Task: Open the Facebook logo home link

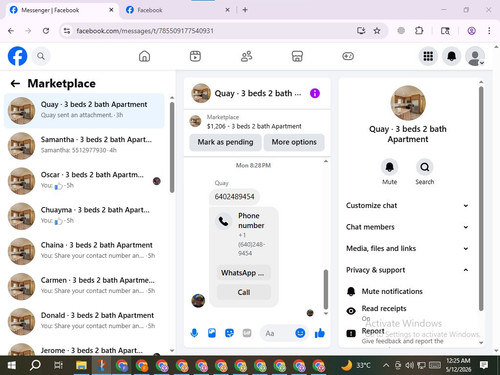Action: point(17,56)
